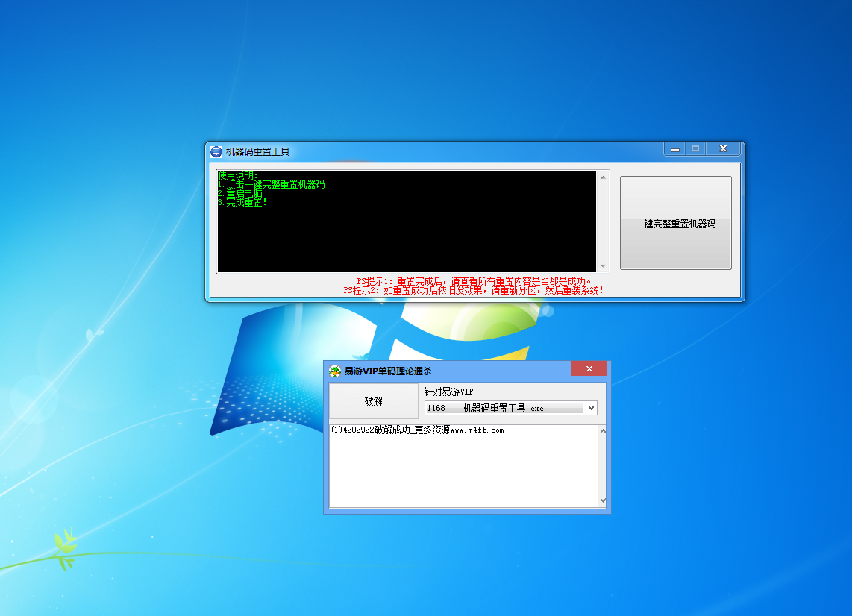Click scroll down arrow in black console
The image size is (852, 616).
[x=603, y=265]
